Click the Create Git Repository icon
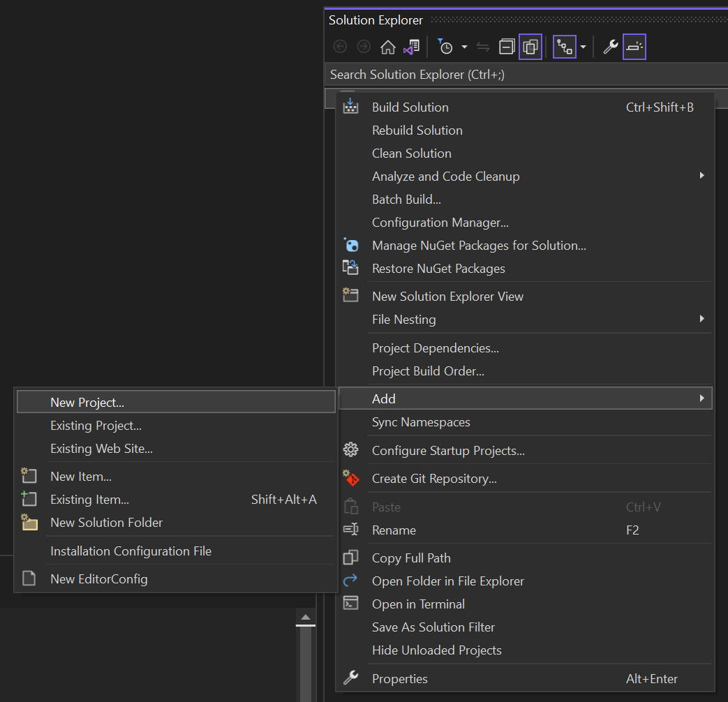Screen dimensions: 728x702 [x=351, y=478]
